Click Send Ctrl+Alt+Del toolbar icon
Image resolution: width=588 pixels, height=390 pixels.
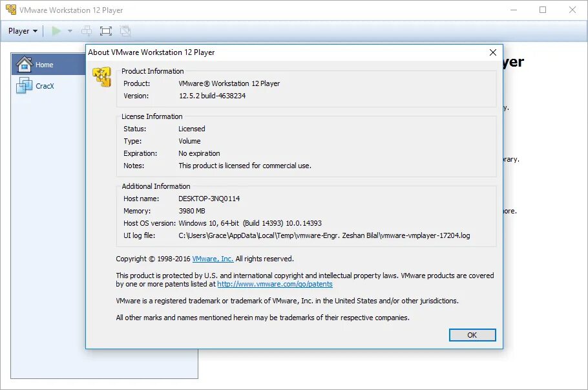click(87, 31)
